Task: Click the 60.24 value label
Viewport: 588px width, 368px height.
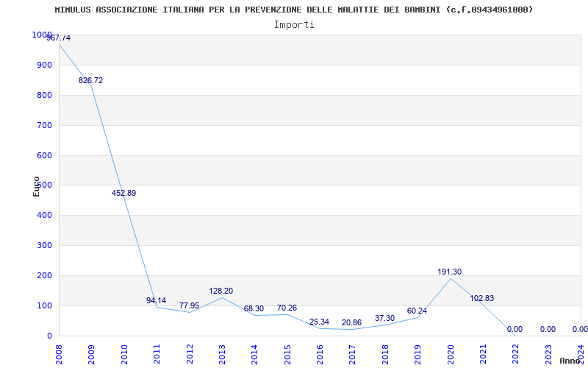Action: [x=417, y=311]
